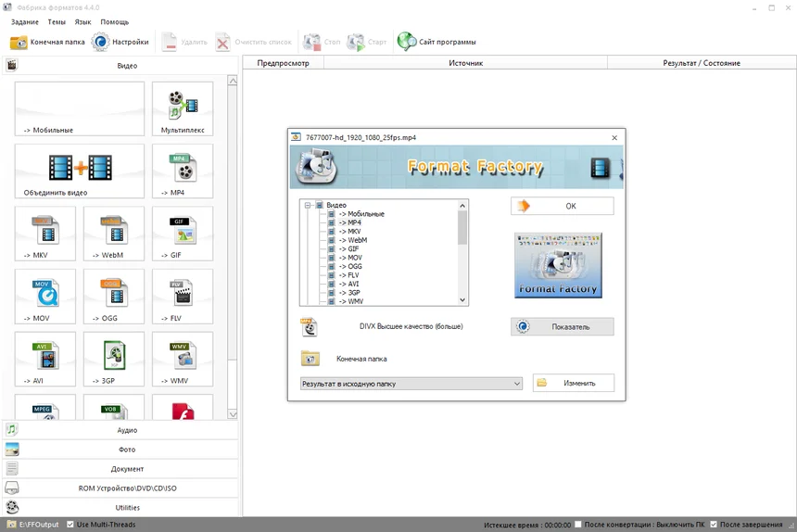Image resolution: width=797 pixels, height=532 pixels.
Task: Select -> OGG in the dialog tree
Action: [350, 266]
